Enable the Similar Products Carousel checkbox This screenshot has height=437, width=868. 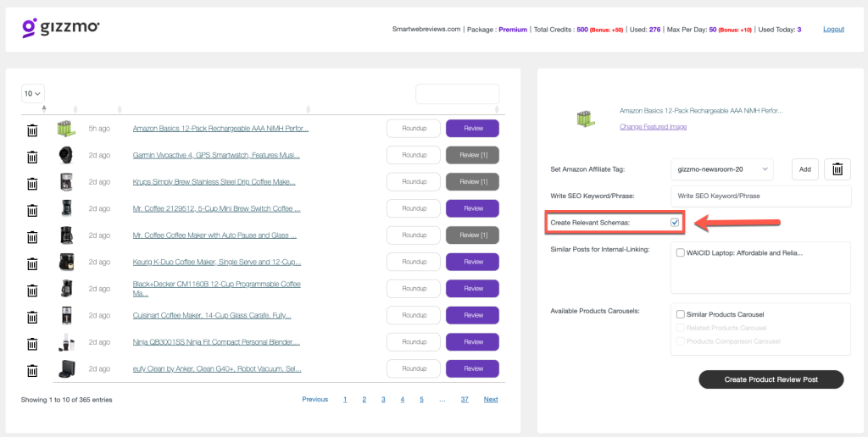[681, 314]
